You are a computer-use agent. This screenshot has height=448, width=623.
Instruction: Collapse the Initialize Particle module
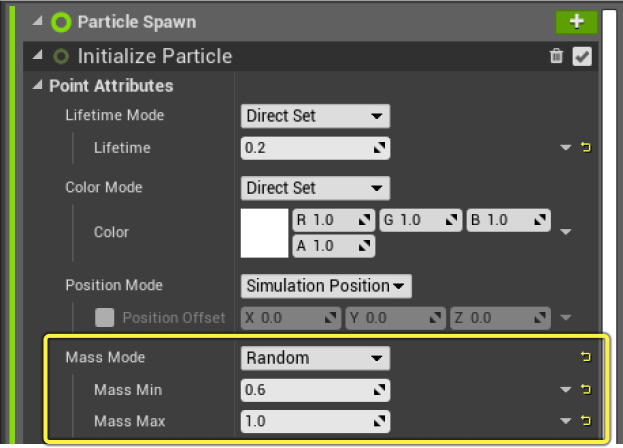39,57
